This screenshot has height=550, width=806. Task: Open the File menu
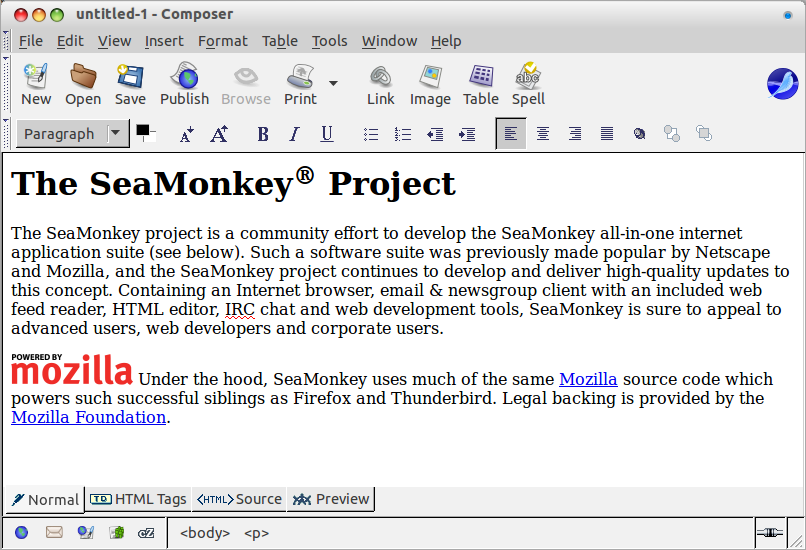coord(31,41)
